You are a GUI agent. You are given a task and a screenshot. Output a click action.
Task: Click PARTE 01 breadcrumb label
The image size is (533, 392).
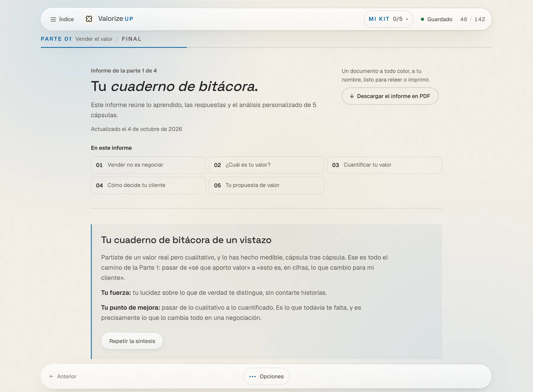(x=56, y=39)
